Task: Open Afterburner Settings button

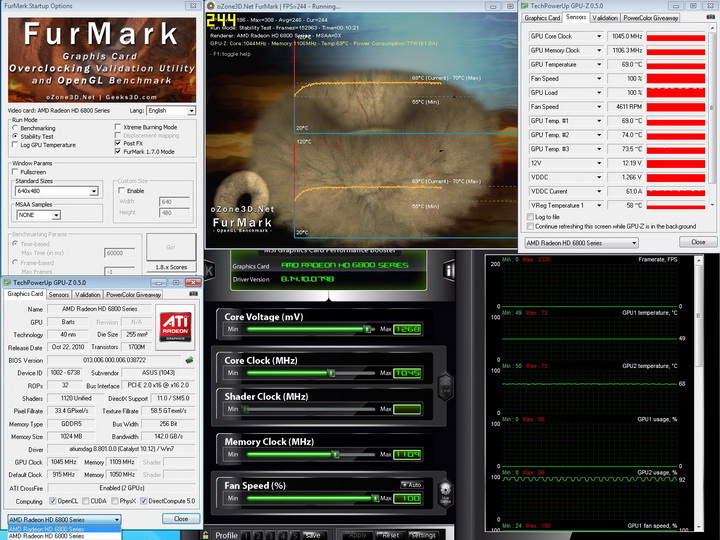Action: point(423,535)
